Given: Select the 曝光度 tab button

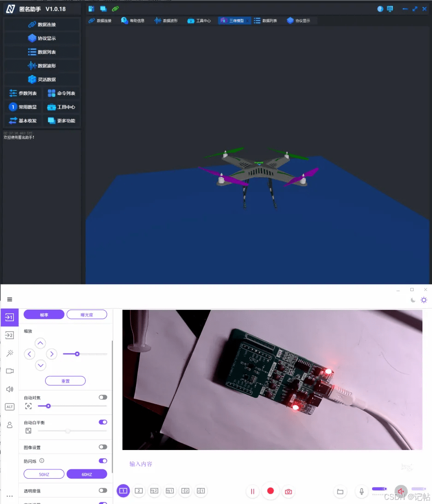Looking at the screenshot, I should [x=87, y=315].
